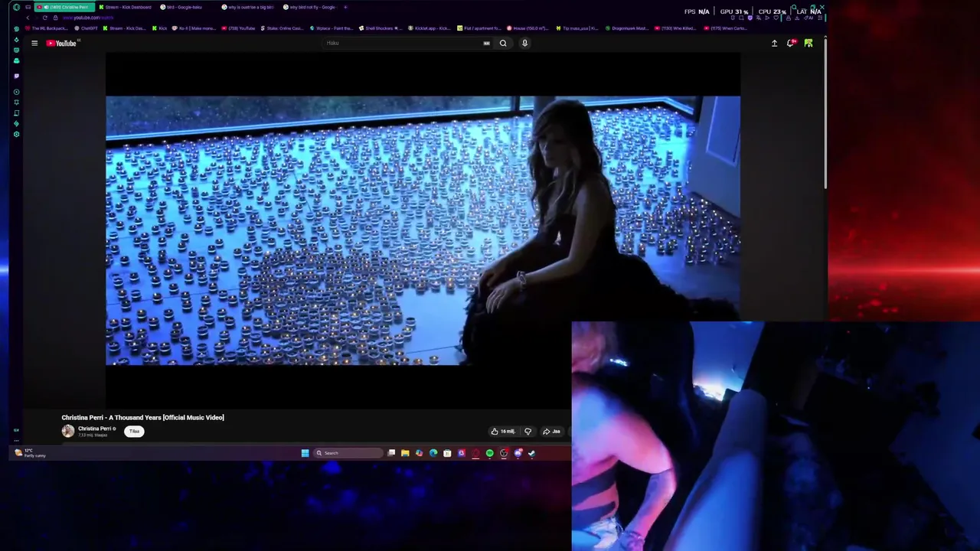Open the Stake Online Casino bookmark

[x=282, y=28]
